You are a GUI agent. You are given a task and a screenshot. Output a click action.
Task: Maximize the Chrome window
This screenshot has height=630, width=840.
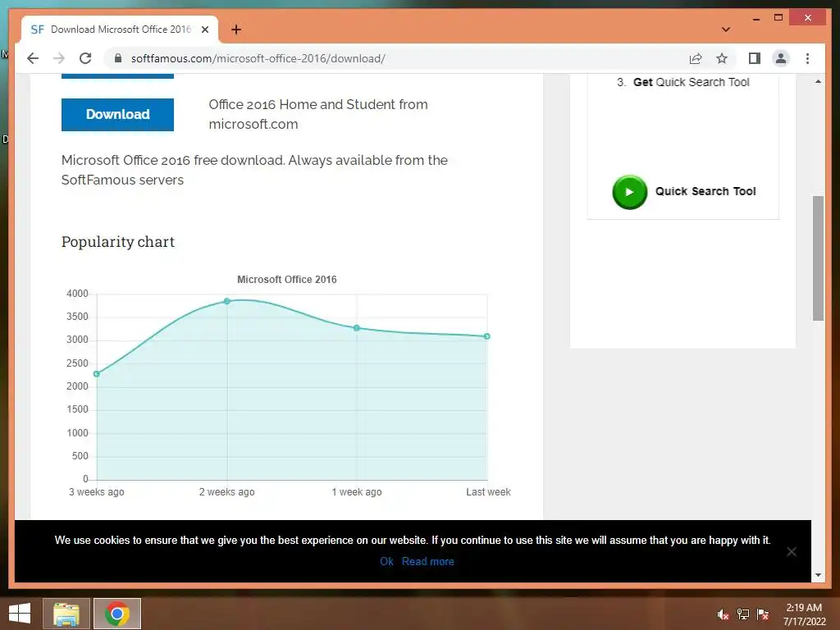(x=778, y=18)
